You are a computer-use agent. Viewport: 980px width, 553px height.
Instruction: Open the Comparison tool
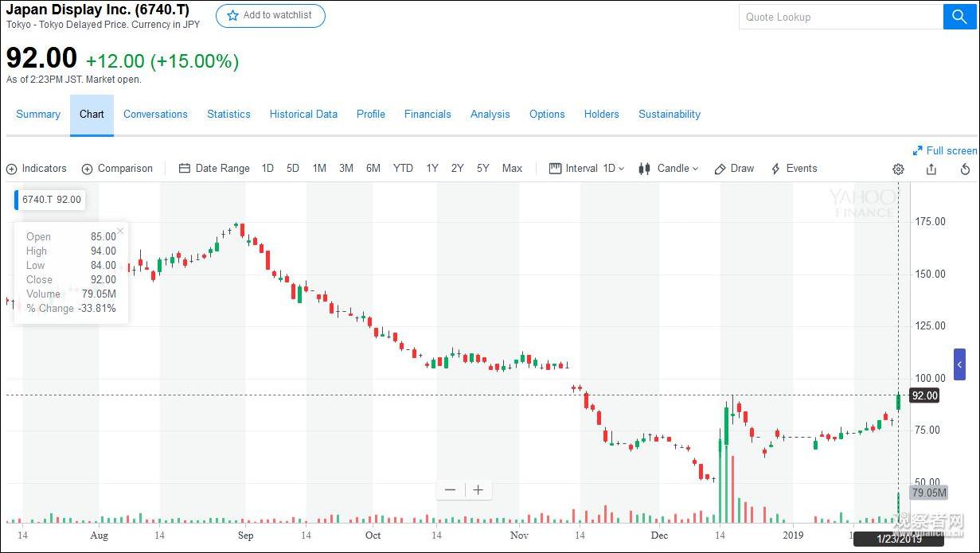(x=117, y=169)
